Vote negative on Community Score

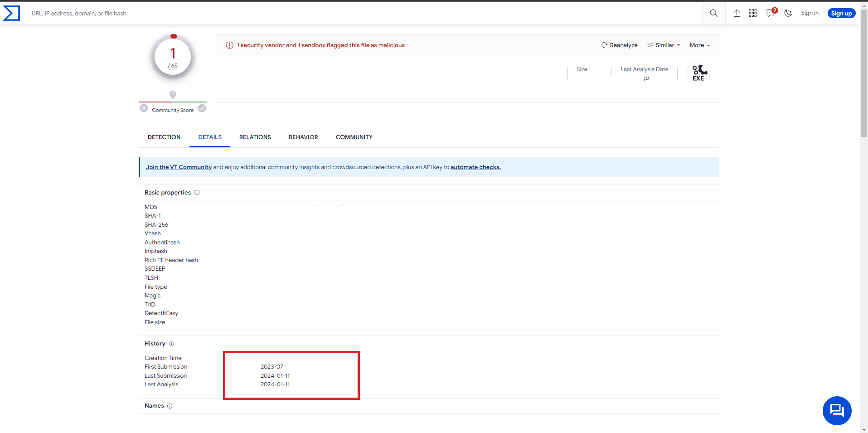[144, 108]
